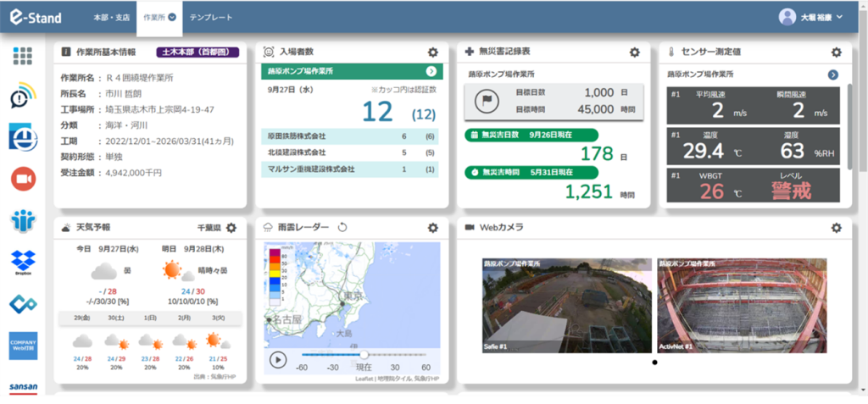
Task: Click the Dropbox icon in the sidebar
Action: 23,260
